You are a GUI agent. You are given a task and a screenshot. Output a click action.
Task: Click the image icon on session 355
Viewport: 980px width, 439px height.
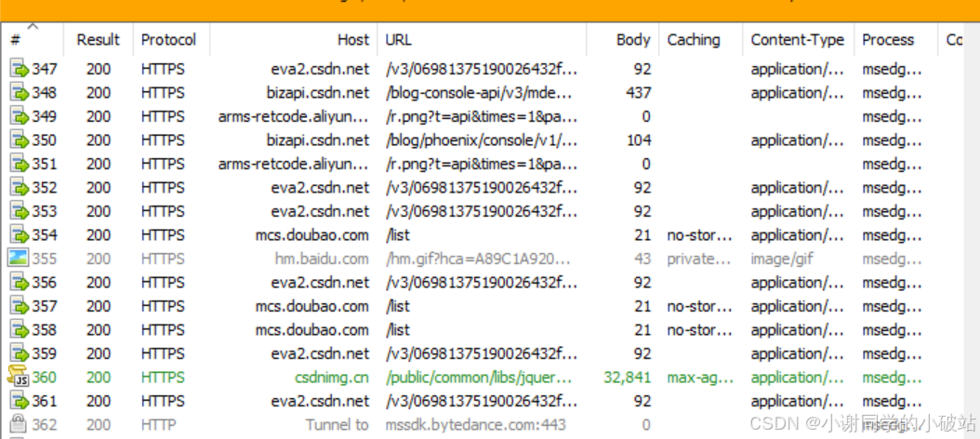tap(18, 259)
